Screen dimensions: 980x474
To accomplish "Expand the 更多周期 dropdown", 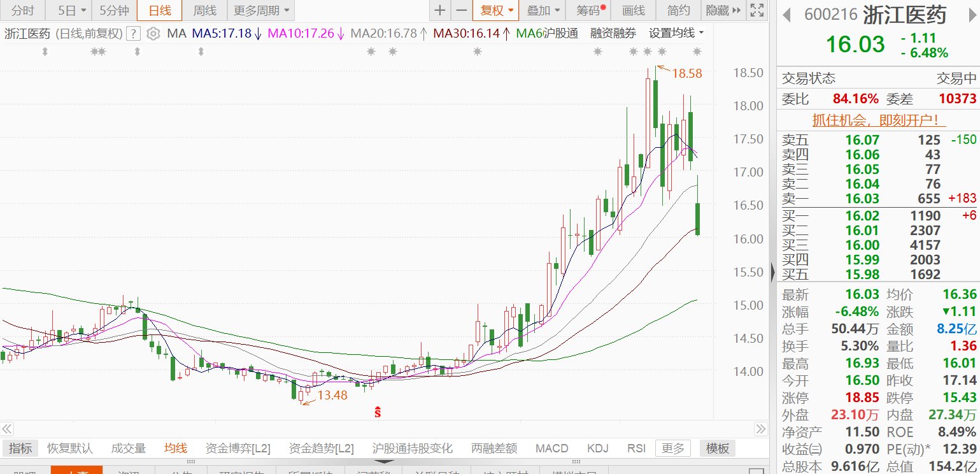I will (x=261, y=10).
